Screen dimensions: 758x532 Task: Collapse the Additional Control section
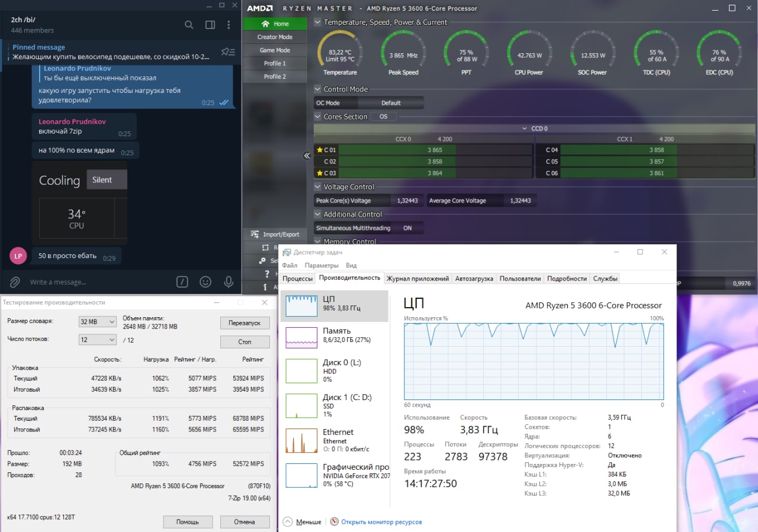[x=318, y=214]
